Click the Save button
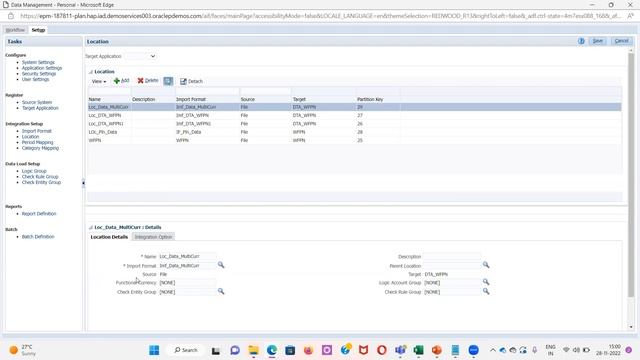This screenshot has height=360, width=640. (x=598, y=41)
